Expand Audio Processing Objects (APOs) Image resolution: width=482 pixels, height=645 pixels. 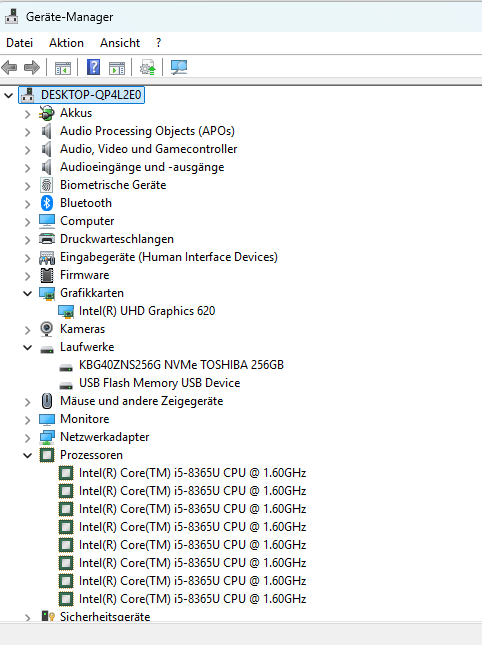point(27,132)
